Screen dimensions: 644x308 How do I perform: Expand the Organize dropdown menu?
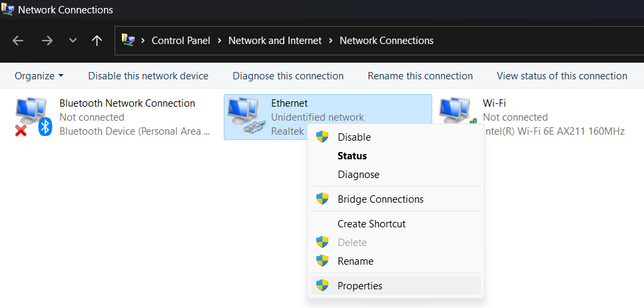pyautogui.click(x=39, y=76)
